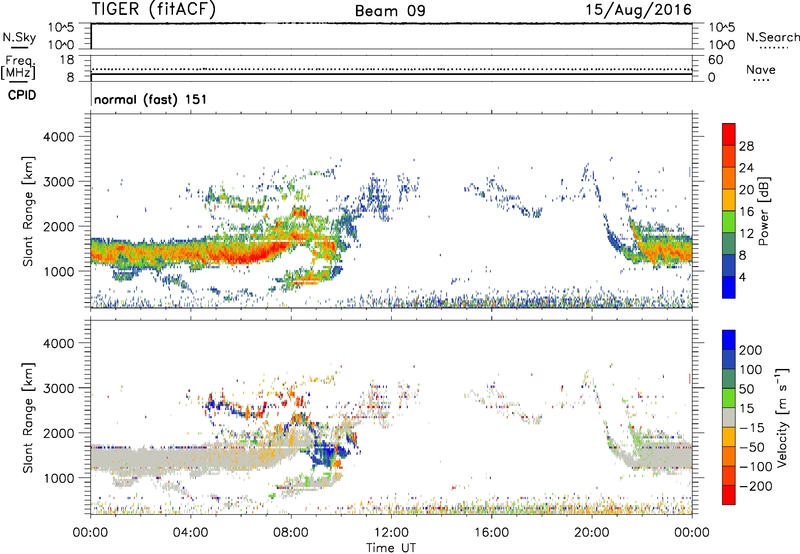Click the 20:00 time tick label
800x554 pixels.
591,533
